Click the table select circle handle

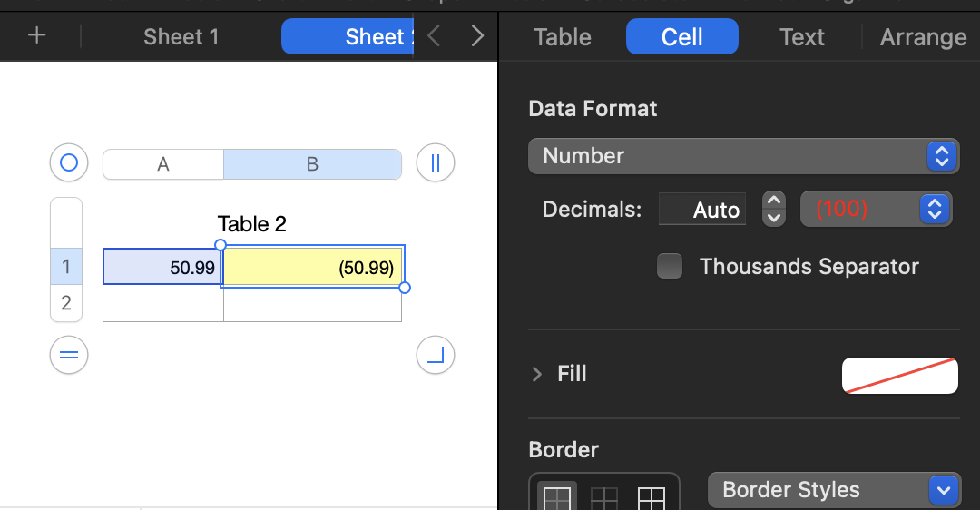(x=69, y=164)
